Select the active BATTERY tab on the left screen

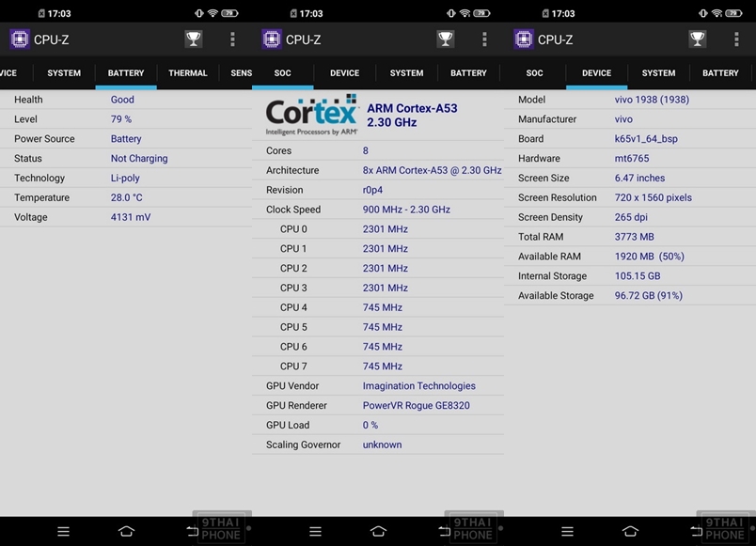126,73
